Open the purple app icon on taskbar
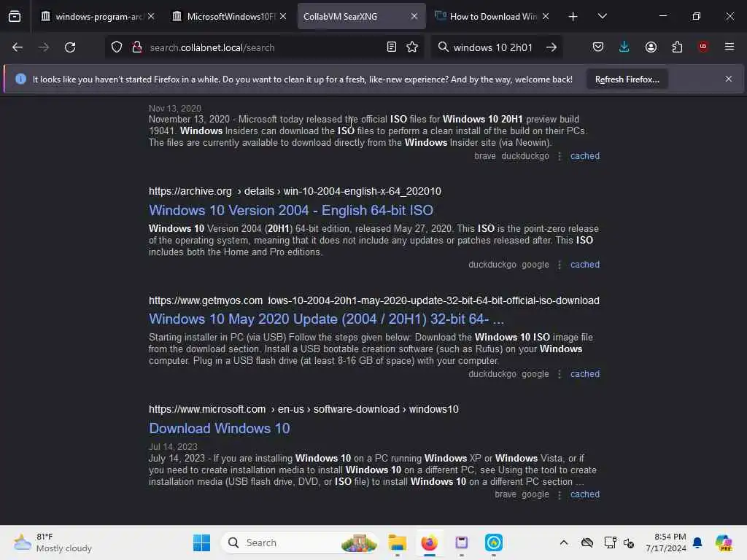This screenshot has width=747, height=560. [x=461, y=542]
